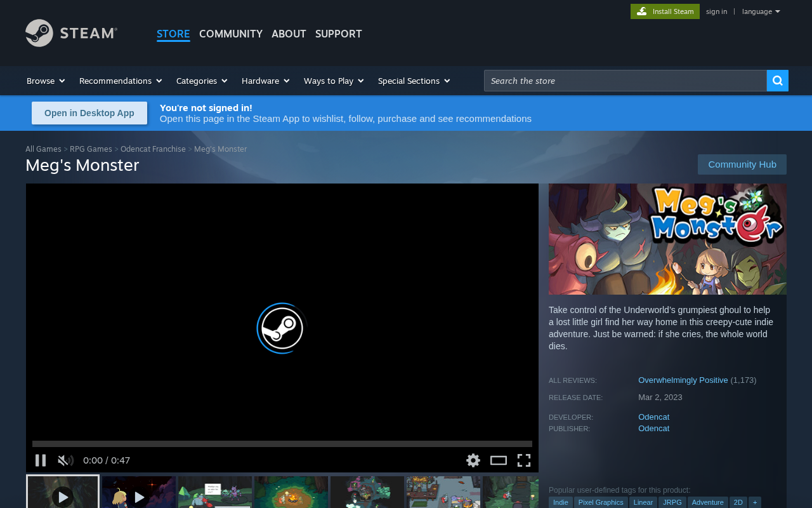Open the Community Hub
The height and width of the screenshot is (508, 812).
742,164
